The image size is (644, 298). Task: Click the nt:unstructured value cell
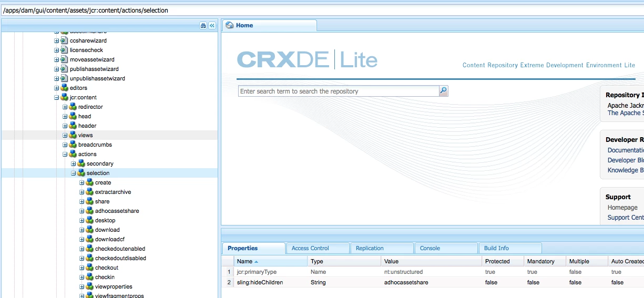(x=432, y=272)
